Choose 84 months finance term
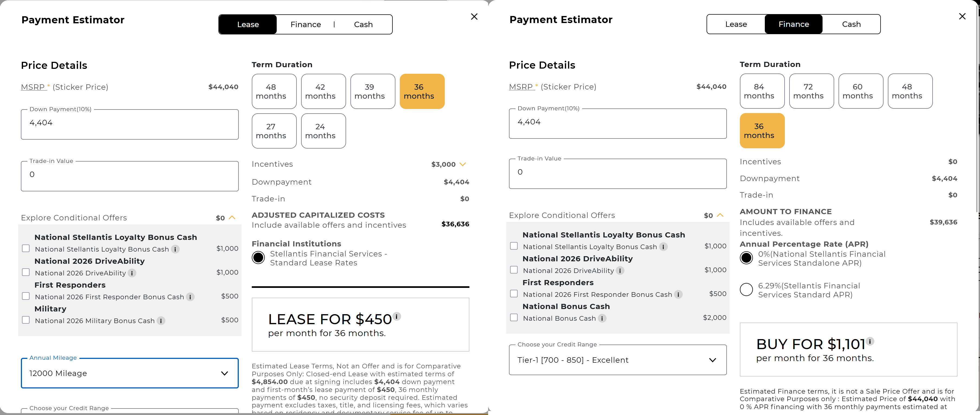 [762, 91]
